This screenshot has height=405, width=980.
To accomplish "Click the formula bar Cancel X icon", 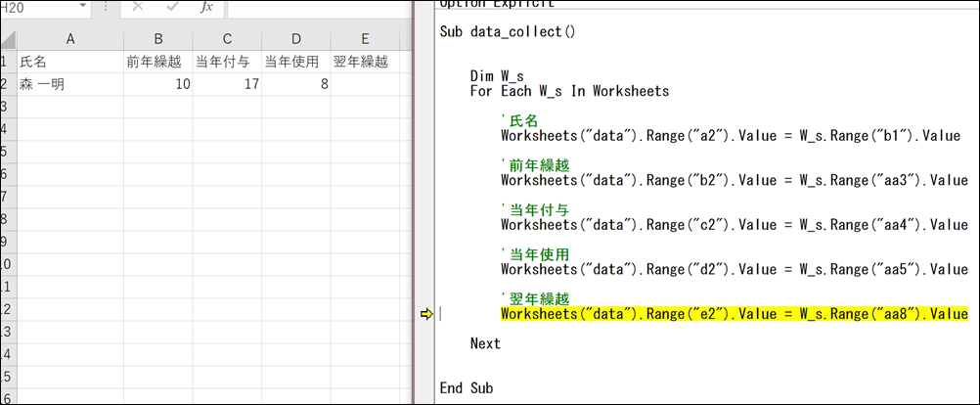I will click(x=138, y=8).
